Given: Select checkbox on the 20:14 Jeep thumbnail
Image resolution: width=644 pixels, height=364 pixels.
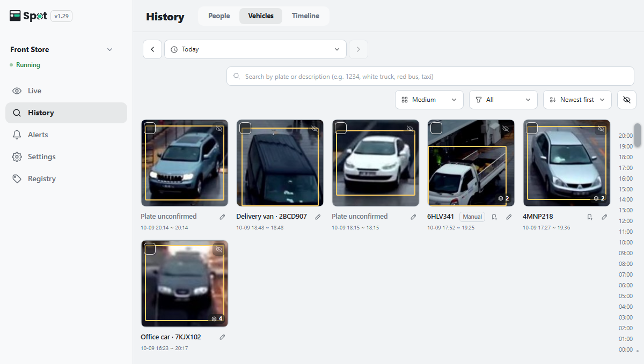Looking at the screenshot, I should click(x=150, y=128).
